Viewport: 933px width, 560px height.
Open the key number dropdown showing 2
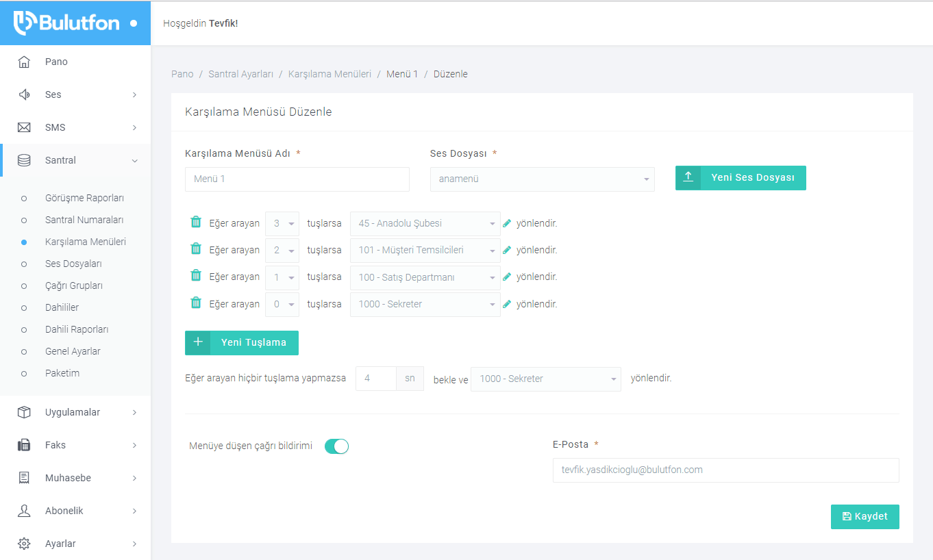[282, 251]
